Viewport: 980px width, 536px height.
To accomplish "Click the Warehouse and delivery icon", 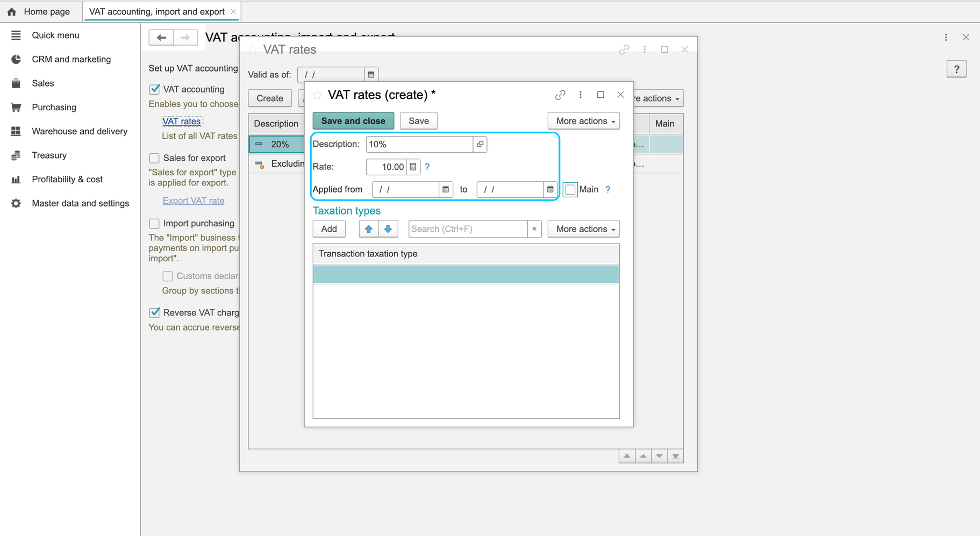I will (16, 131).
